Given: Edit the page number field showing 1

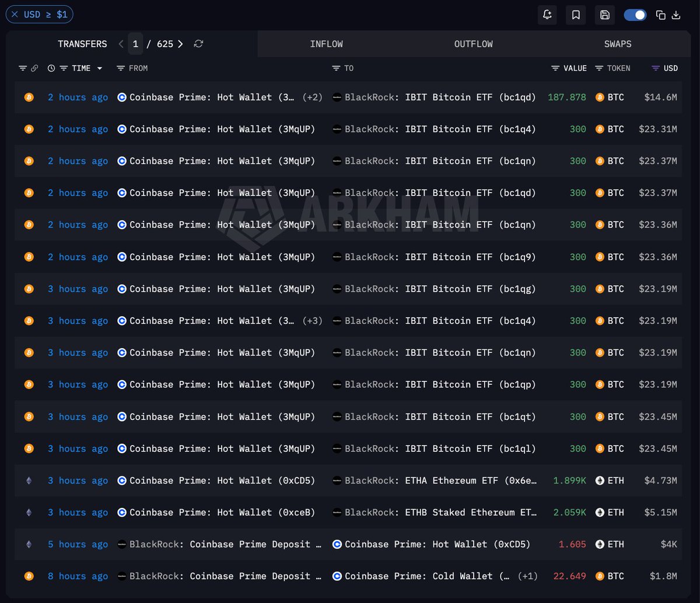Looking at the screenshot, I should pos(135,44).
